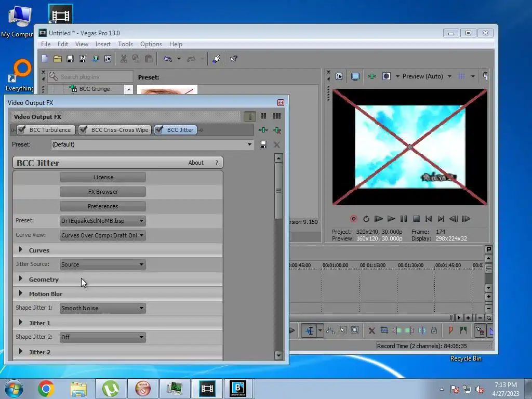The width and height of the screenshot is (532, 399).
Task: Open Video Output FX from preview toolbar
Action: point(372,76)
